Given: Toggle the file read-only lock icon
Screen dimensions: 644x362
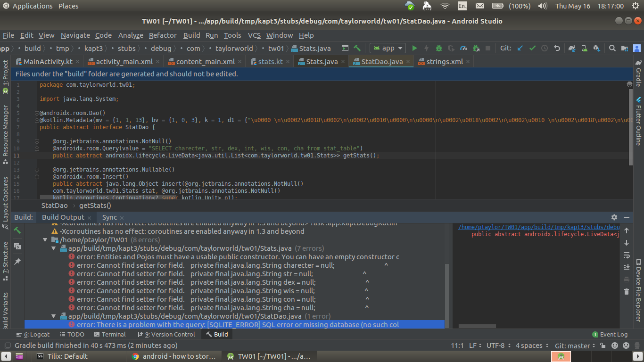Looking at the screenshot, I should [603, 346].
